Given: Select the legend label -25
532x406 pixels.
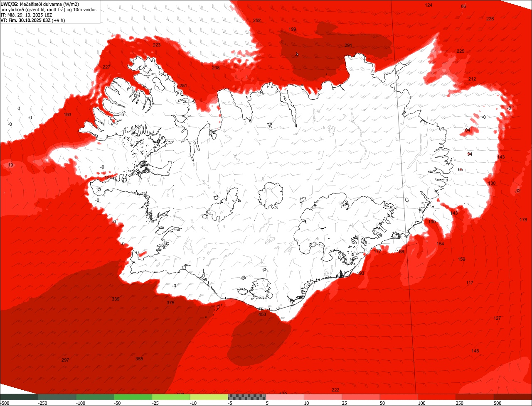Looking at the screenshot, I should 156,403.
